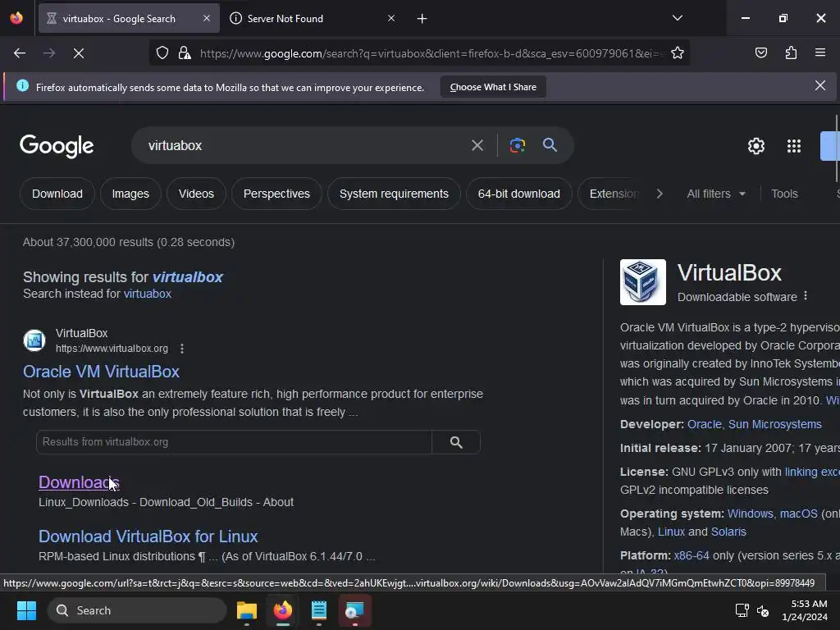Open the taskbar network status icon
The height and width of the screenshot is (630, 840).
(x=742, y=610)
